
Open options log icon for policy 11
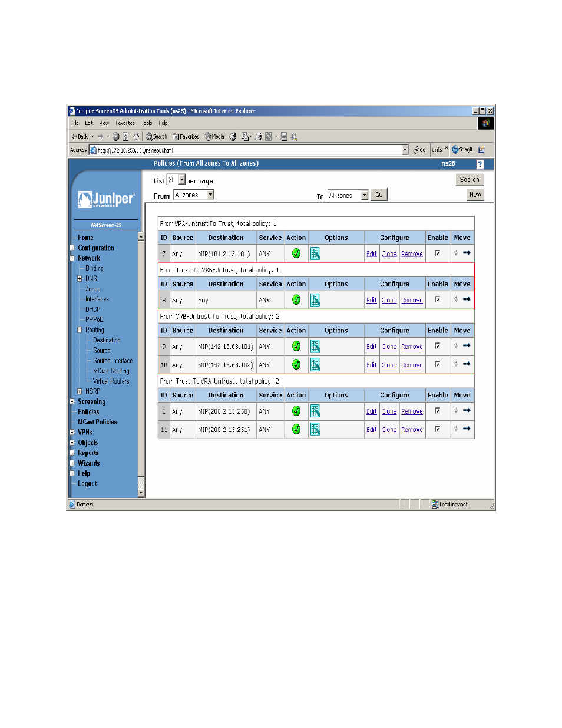tap(316, 430)
